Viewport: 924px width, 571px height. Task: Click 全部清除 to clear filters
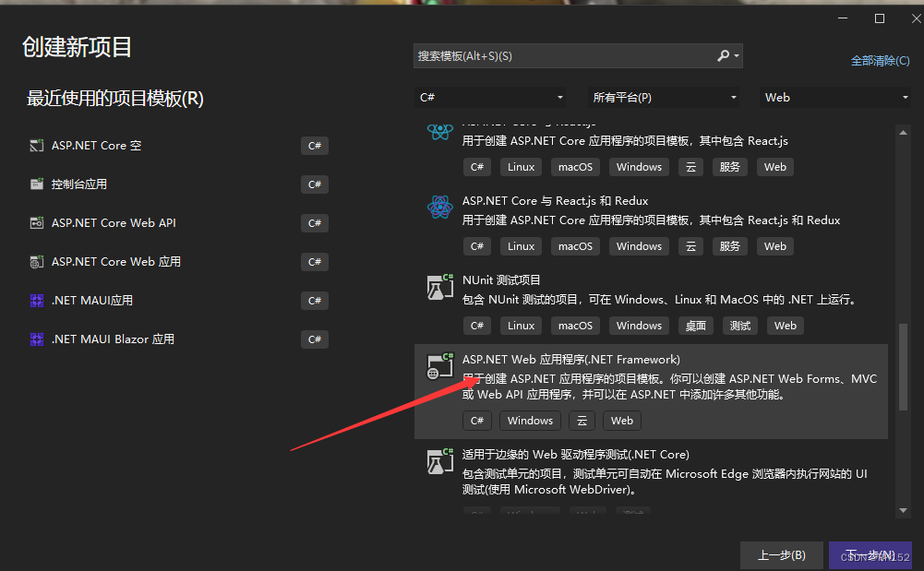(880, 61)
